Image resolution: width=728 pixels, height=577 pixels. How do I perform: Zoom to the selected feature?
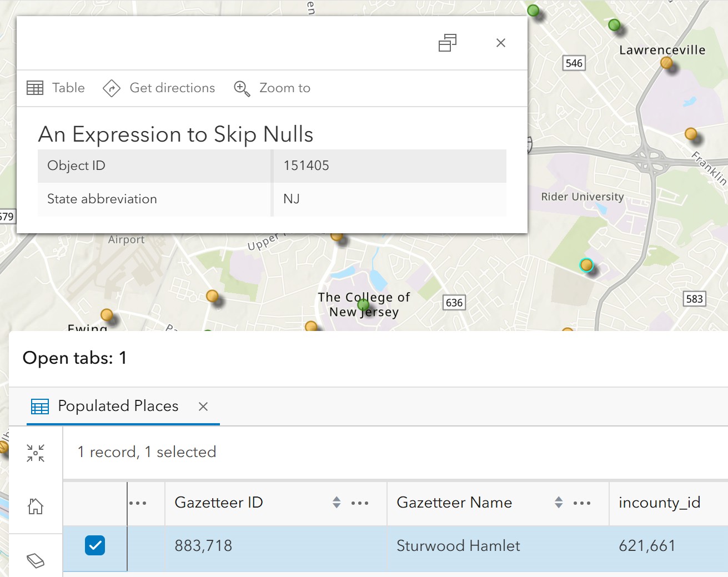pos(272,88)
